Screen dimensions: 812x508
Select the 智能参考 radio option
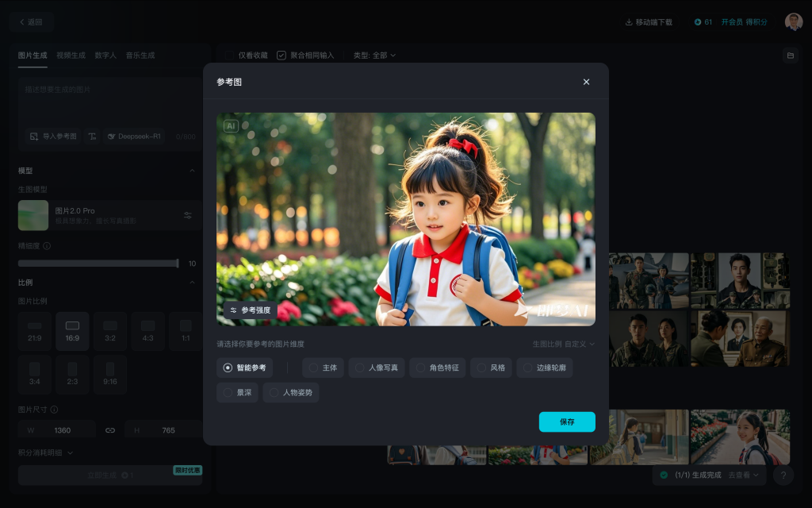[244, 368]
